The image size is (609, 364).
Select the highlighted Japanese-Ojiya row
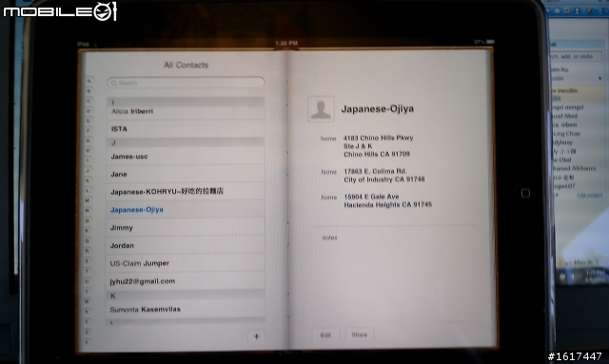coord(186,209)
